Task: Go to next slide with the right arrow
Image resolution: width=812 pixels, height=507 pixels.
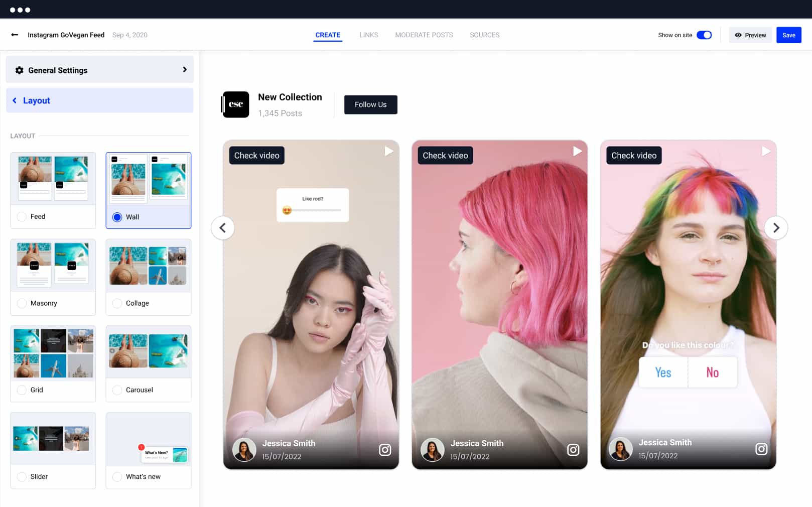Action: click(x=775, y=228)
